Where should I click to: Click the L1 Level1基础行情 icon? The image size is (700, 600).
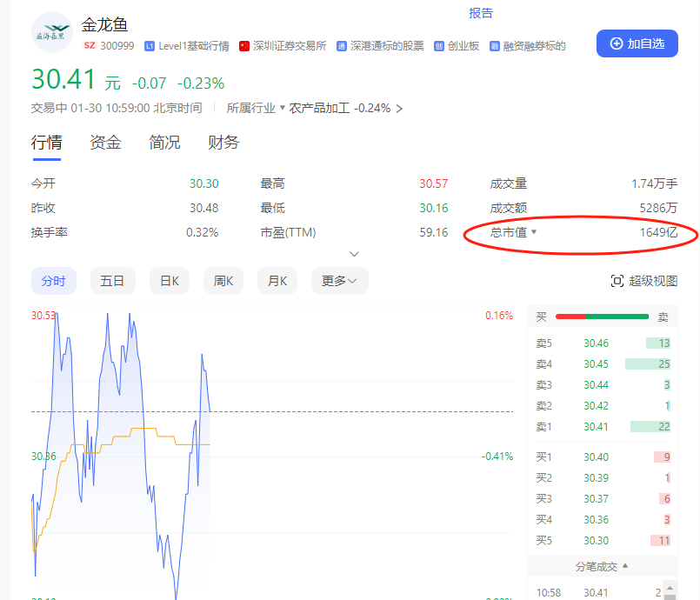tap(150, 46)
